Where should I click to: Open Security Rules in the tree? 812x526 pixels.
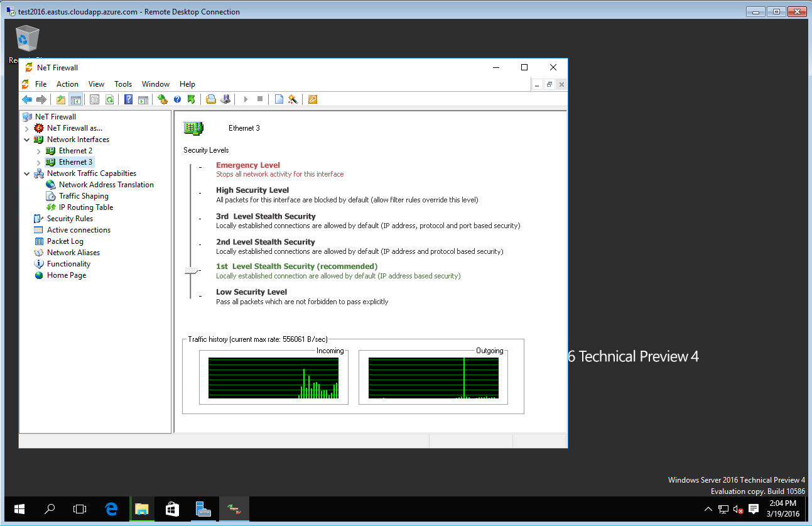coord(70,219)
